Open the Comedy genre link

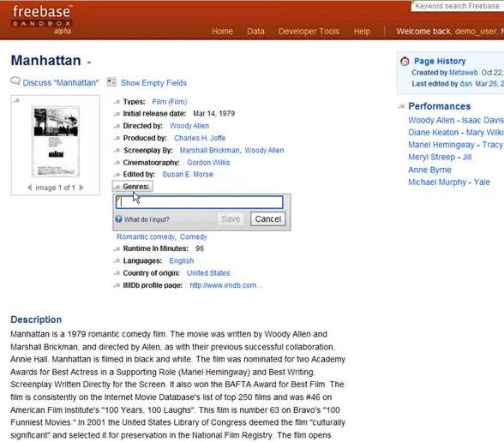click(193, 236)
